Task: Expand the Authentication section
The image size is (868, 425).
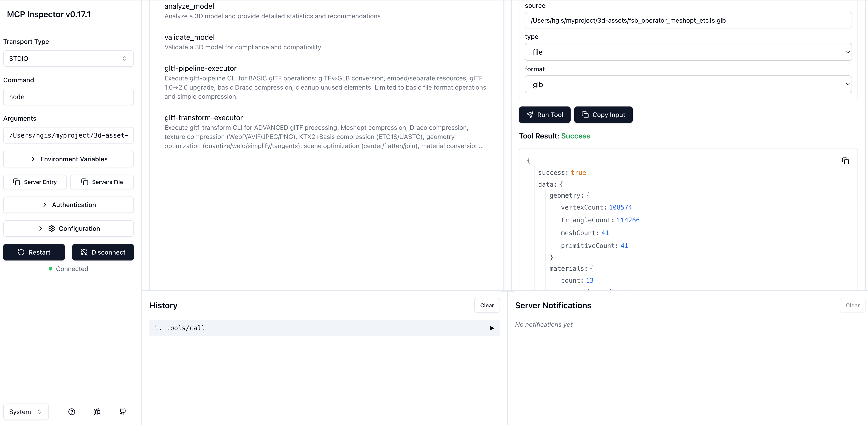Action: (x=68, y=205)
